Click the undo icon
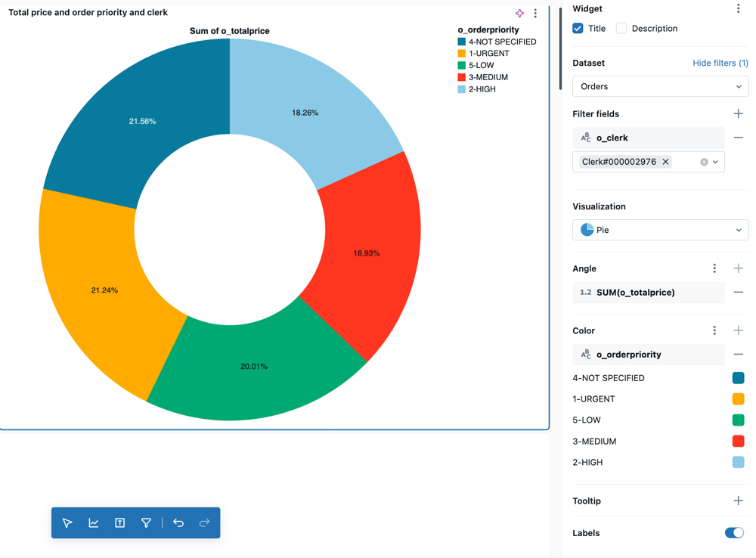756x558 pixels. click(178, 522)
